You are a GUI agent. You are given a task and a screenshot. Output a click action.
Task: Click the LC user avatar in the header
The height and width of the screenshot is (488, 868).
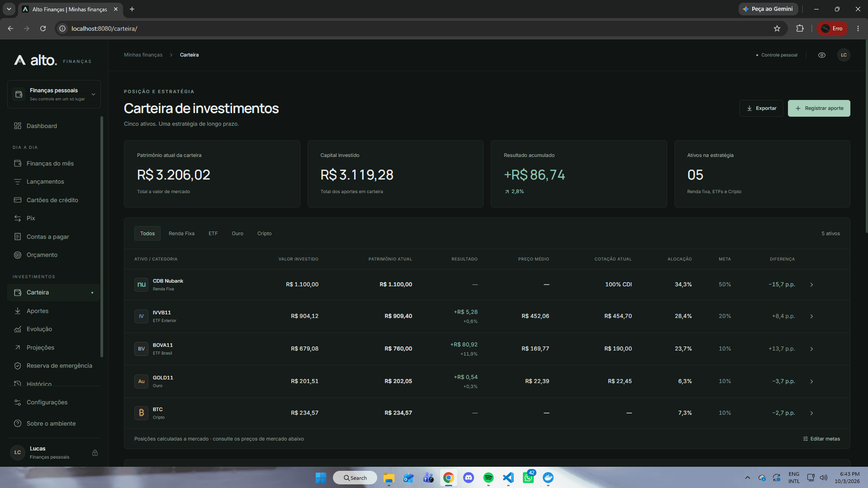pos(844,55)
